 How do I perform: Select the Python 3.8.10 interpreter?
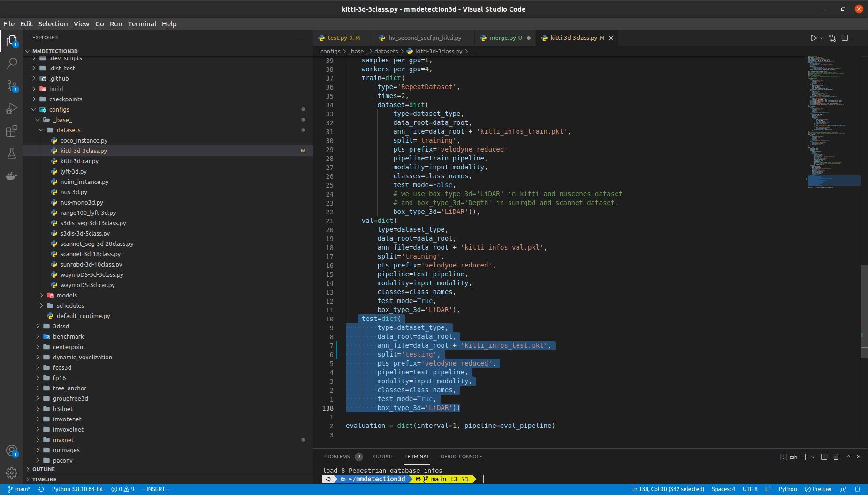(x=77, y=489)
